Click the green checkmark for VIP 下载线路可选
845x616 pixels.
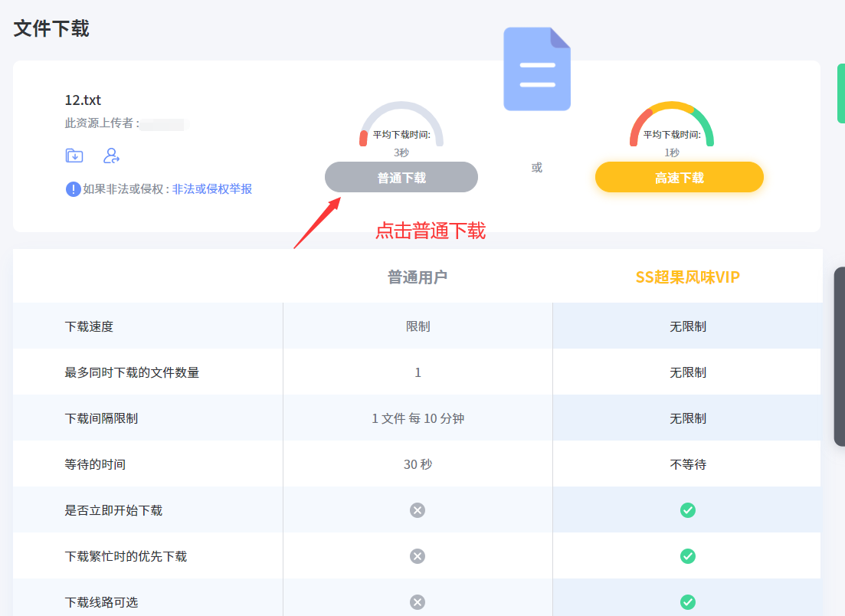687,602
